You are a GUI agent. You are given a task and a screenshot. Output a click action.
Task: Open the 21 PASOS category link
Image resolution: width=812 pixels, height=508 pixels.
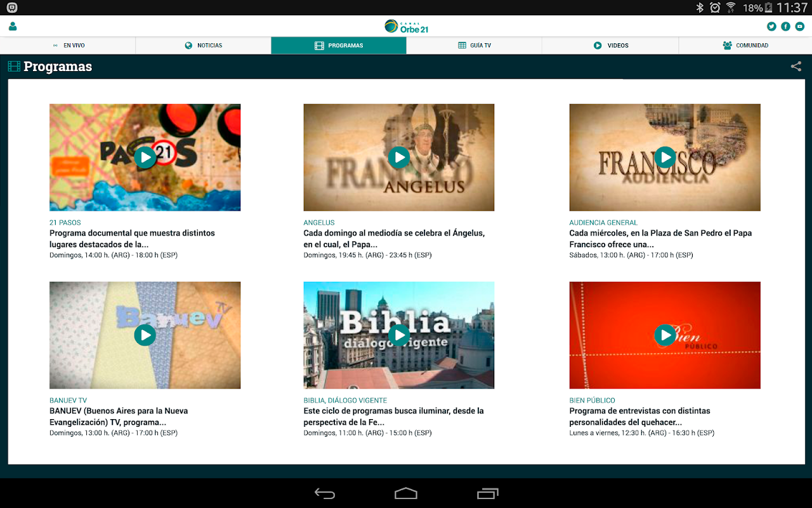click(65, 223)
